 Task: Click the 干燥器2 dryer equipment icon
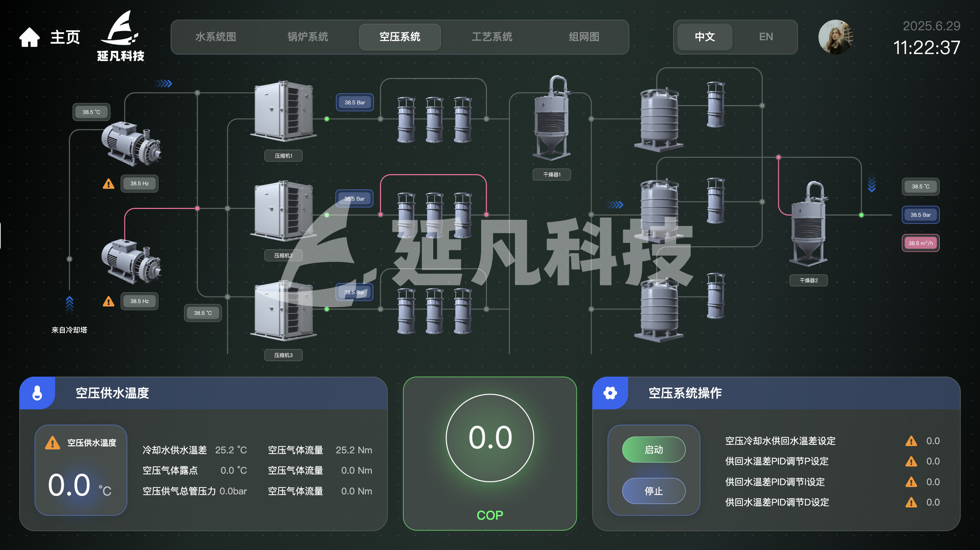(x=808, y=224)
